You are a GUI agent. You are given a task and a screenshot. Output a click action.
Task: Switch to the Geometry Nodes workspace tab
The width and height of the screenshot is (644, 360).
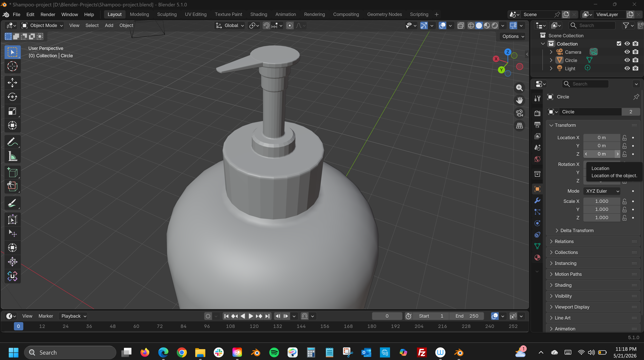(x=384, y=14)
